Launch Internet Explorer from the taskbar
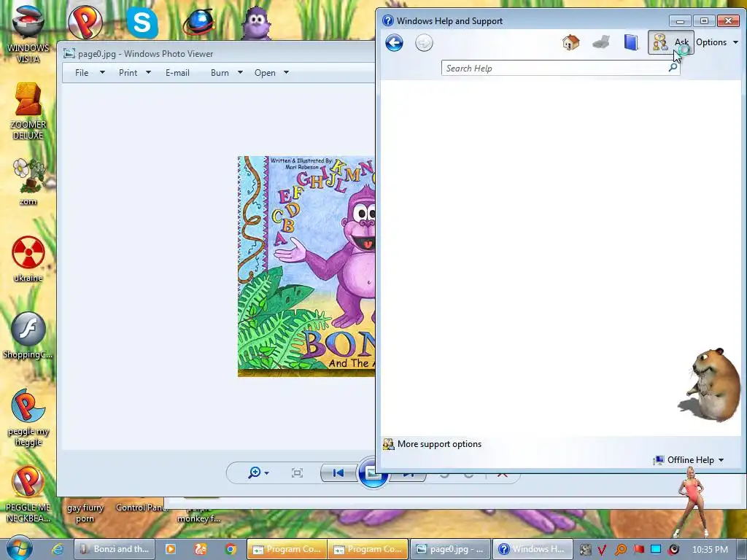Image resolution: width=747 pixels, height=560 pixels. (x=57, y=549)
